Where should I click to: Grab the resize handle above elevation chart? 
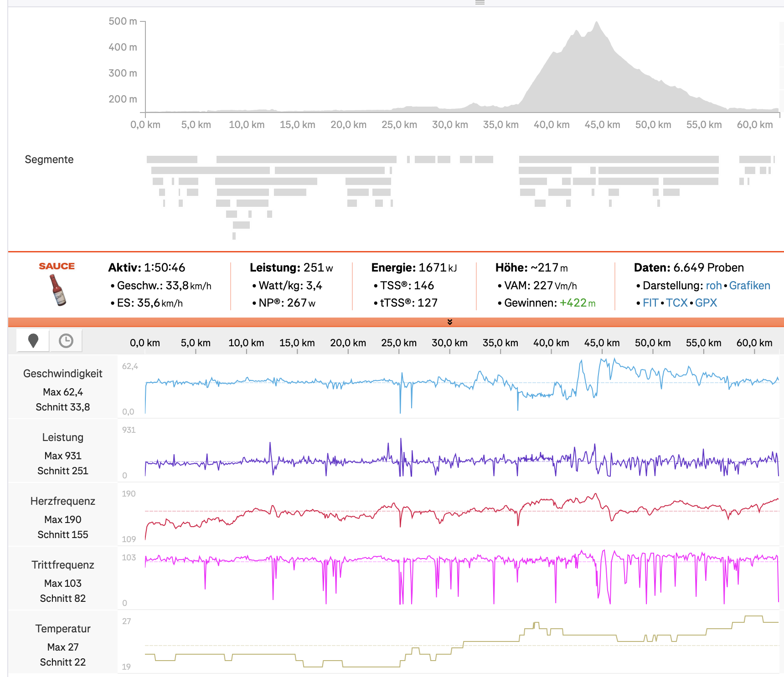pyautogui.click(x=480, y=2)
